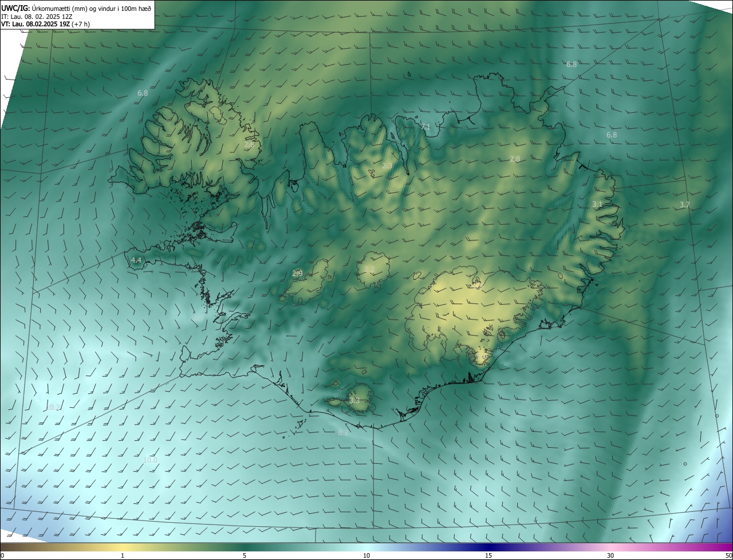Click the 4.4 value on Snæfellsnes peninsula
733x560 pixels.
[x=136, y=260]
